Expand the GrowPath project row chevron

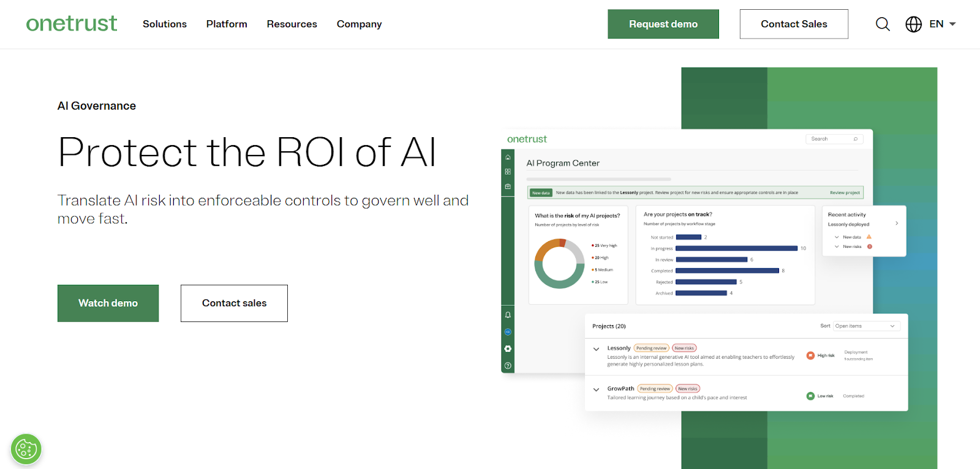[x=596, y=389]
